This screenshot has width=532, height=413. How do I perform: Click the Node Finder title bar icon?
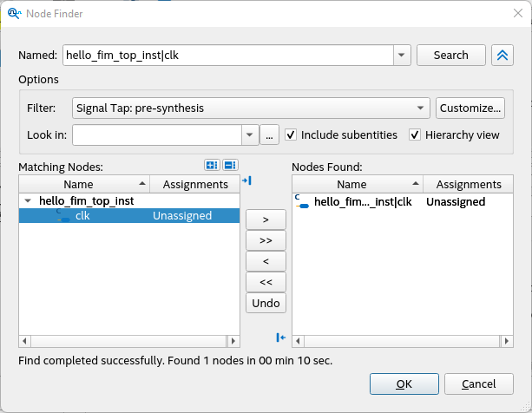click(13, 12)
